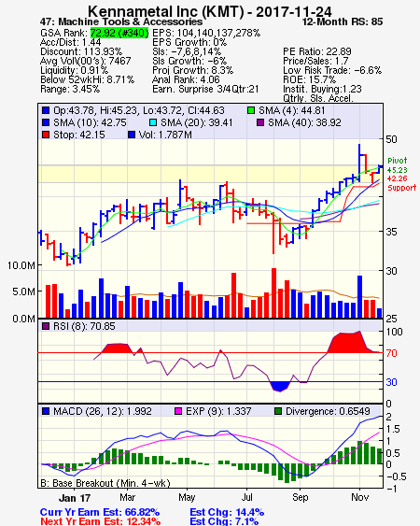
Task: Click the EXP (9): 1.337 legend text
Action: pos(218,411)
